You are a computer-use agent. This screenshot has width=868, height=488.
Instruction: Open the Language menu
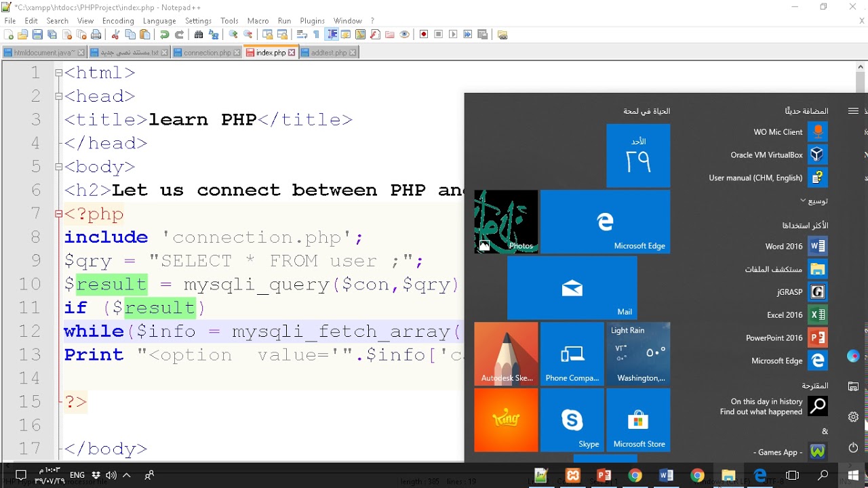pyautogui.click(x=159, y=21)
